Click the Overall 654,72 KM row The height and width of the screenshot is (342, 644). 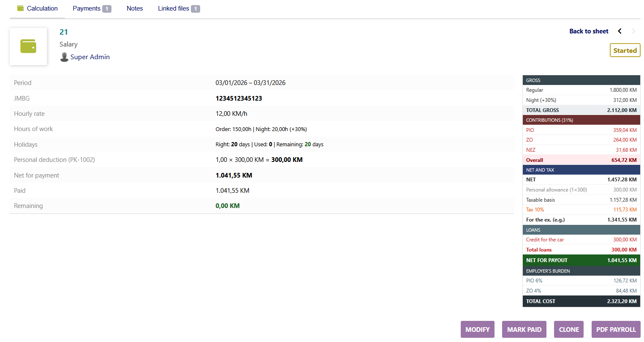582,160
